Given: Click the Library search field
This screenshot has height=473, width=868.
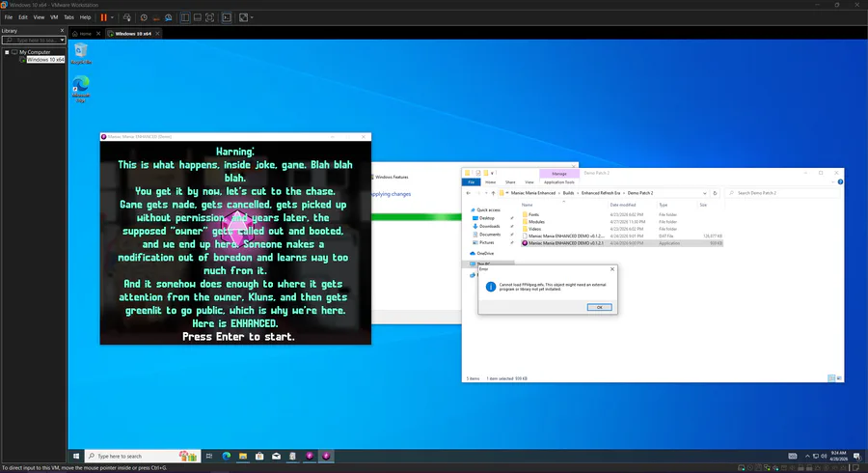Looking at the screenshot, I should (31, 41).
